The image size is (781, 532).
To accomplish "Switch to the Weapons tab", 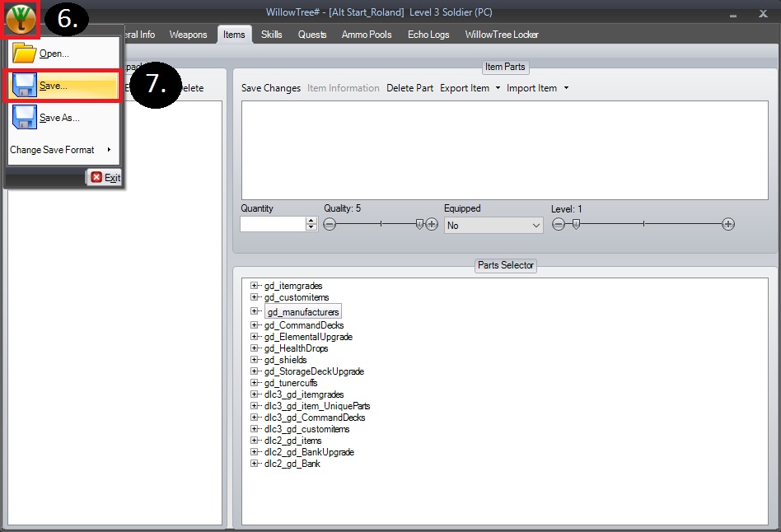I will coord(188,35).
